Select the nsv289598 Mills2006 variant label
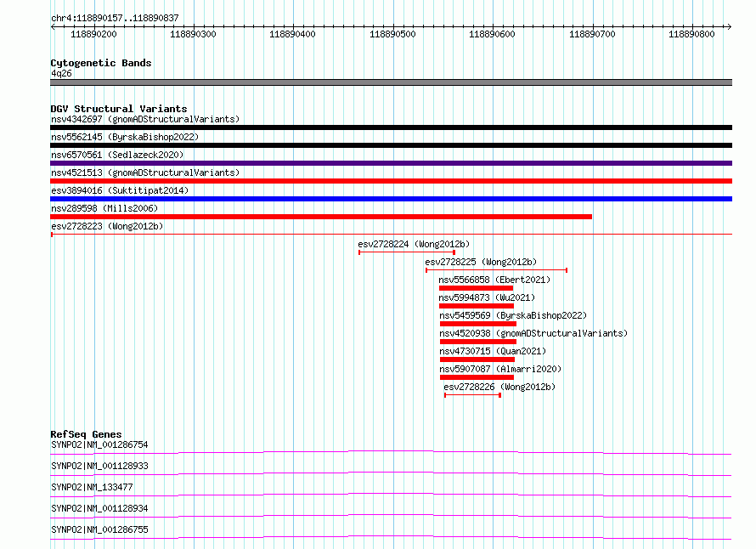 coord(104,208)
